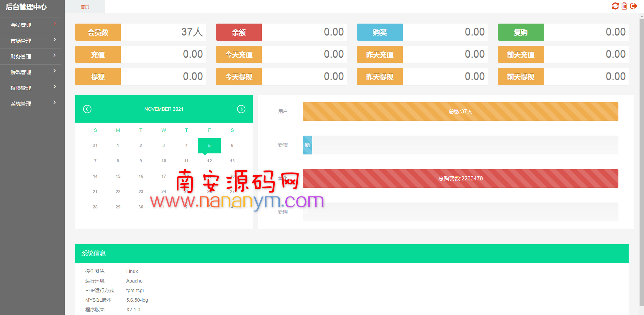Screen dimensions: 644x315
Task: Select November 30 in calendar
Action: point(141,207)
